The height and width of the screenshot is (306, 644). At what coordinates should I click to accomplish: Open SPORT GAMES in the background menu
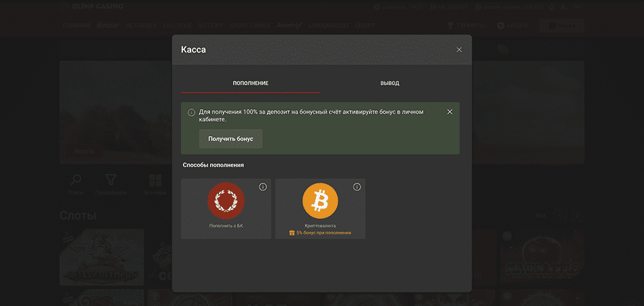[250, 26]
